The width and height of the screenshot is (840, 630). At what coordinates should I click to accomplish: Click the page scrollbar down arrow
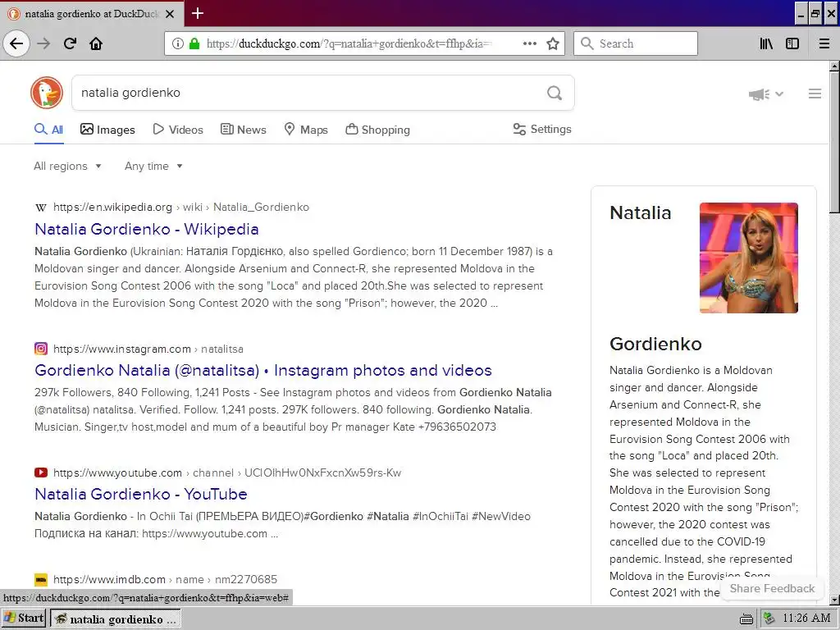(834, 600)
